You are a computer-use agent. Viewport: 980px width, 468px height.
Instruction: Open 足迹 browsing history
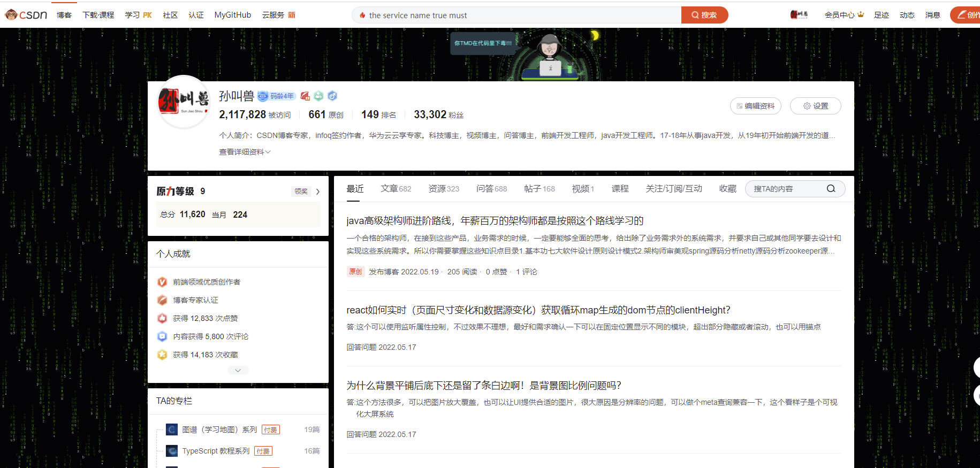[882, 15]
